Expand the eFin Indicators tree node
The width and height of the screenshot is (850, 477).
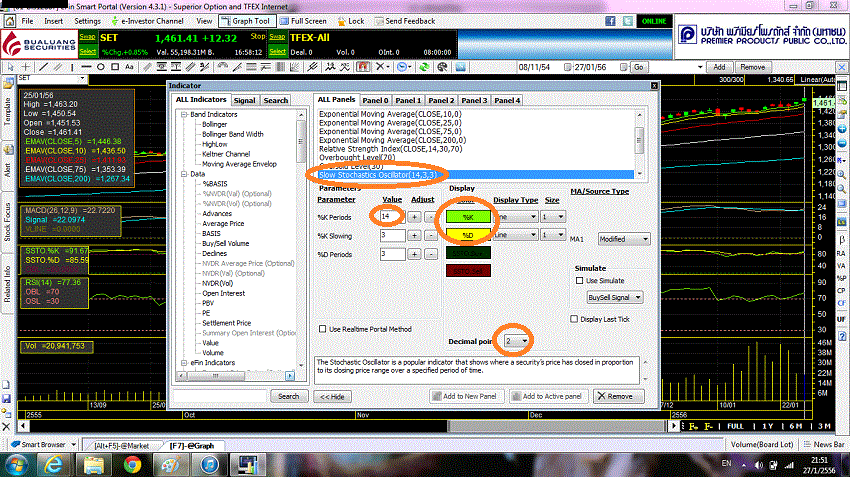click(x=184, y=363)
